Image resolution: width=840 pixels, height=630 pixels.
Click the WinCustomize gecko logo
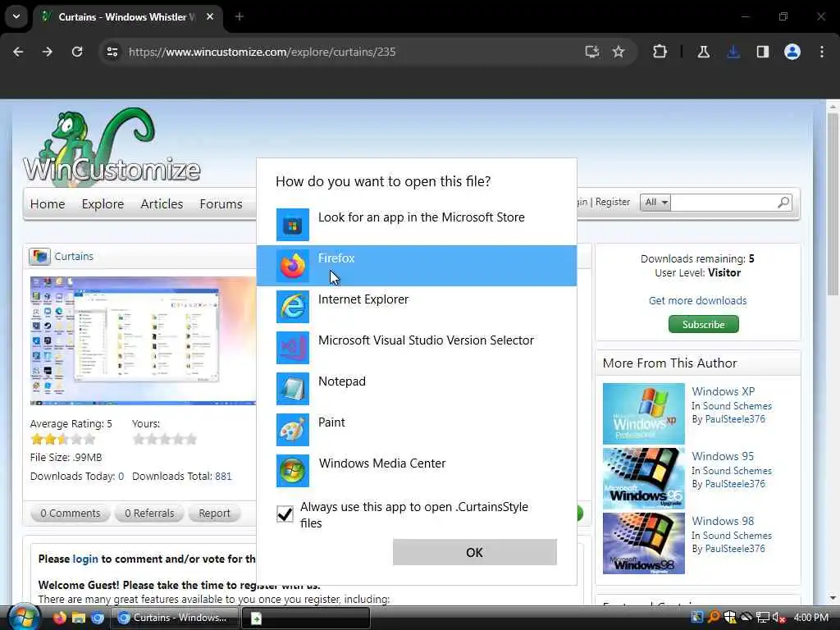coord(112,146)
